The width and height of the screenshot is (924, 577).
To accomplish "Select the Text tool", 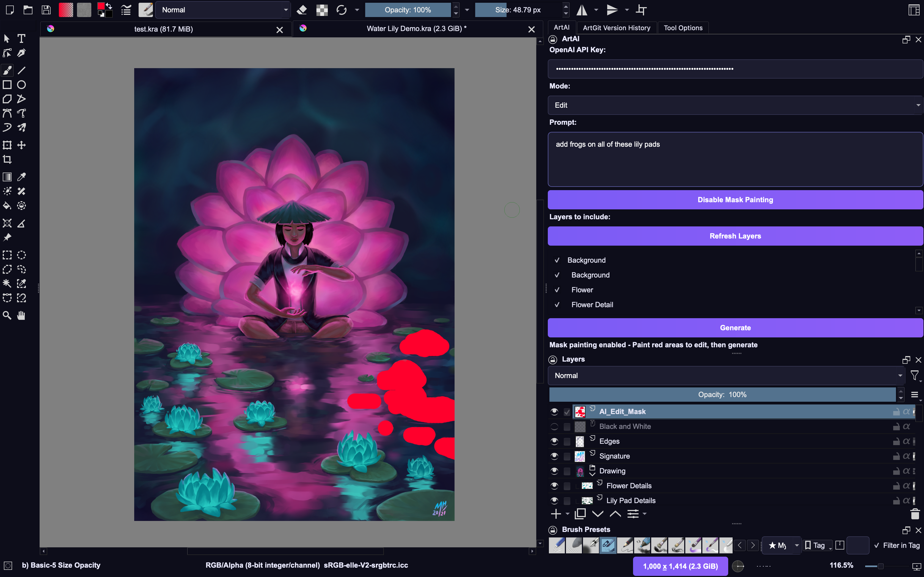I will pos(21,38).
